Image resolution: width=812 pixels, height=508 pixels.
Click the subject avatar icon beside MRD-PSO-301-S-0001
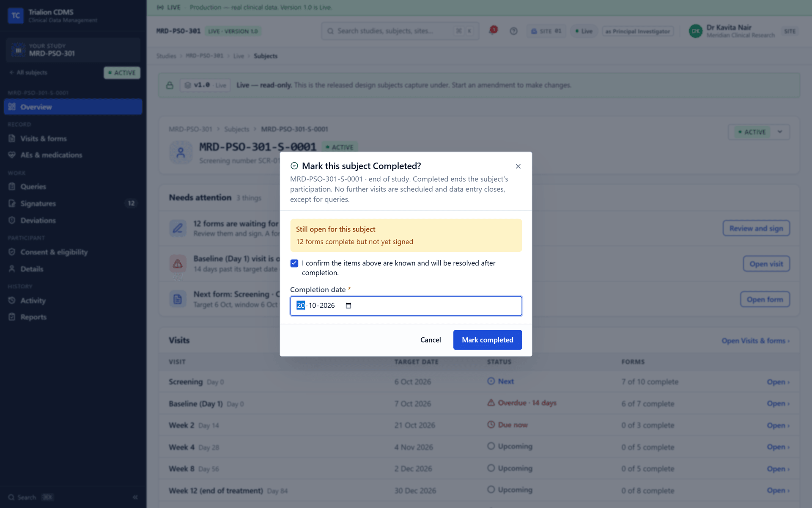coord(181,152)
